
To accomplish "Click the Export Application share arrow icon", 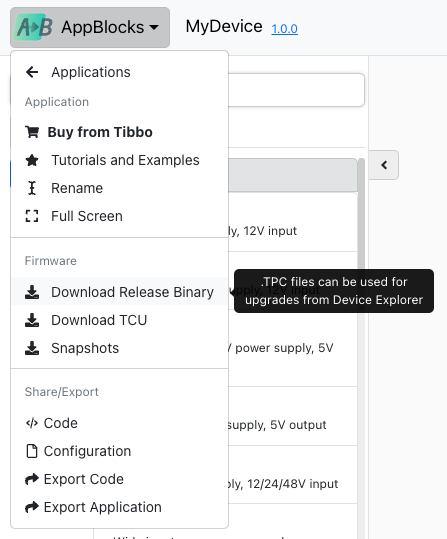I will click(x=32, y=507).
